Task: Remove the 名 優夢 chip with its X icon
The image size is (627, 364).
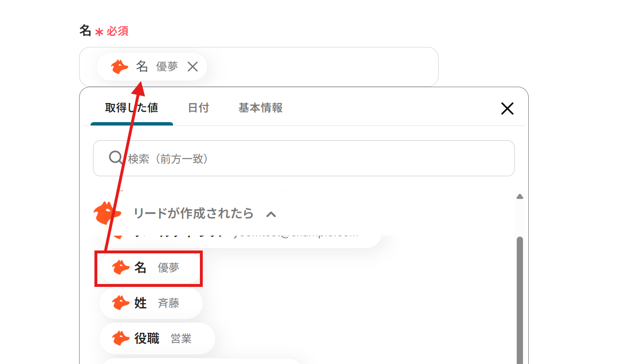Action: [x=193, y=67]
